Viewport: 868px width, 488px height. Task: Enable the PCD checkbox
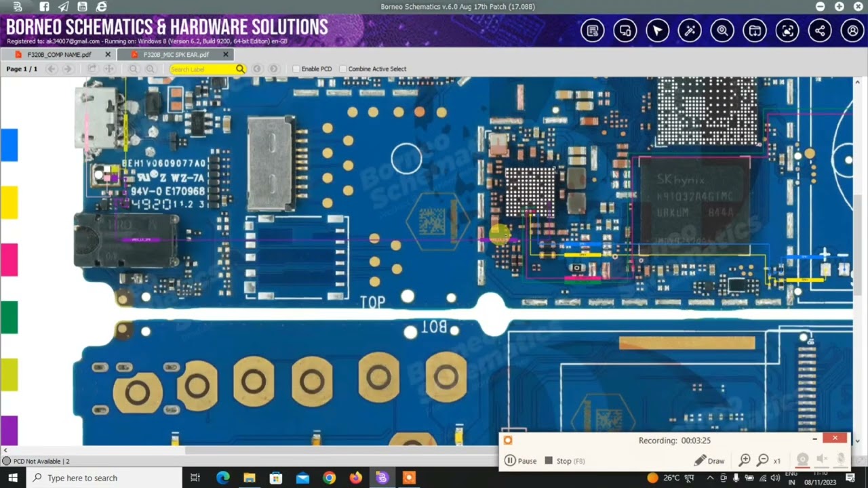(296, 69)
